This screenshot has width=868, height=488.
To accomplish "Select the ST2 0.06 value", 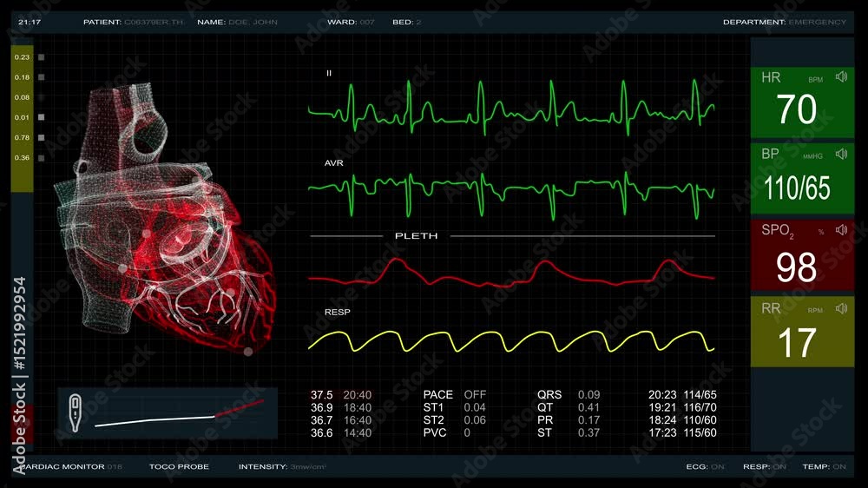I will [455, 420].
